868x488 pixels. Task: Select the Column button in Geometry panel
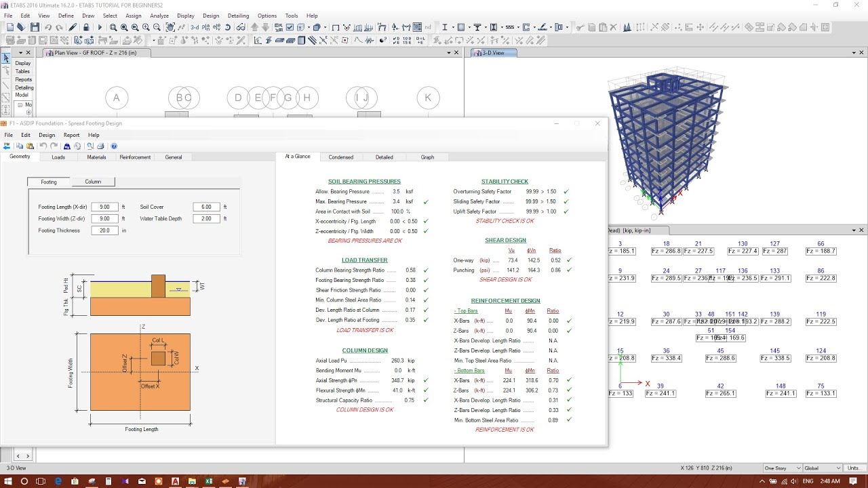[x=94, y=181]
